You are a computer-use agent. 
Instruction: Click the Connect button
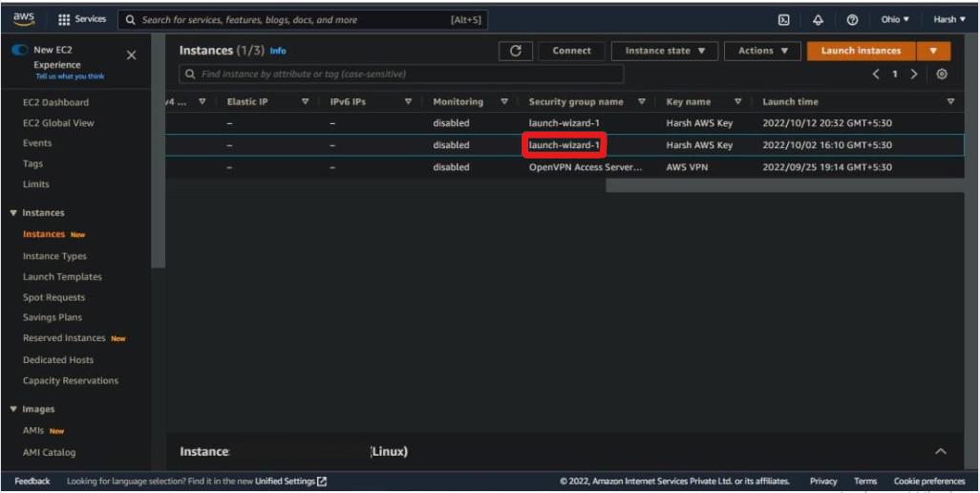click(x=571, y=51)
